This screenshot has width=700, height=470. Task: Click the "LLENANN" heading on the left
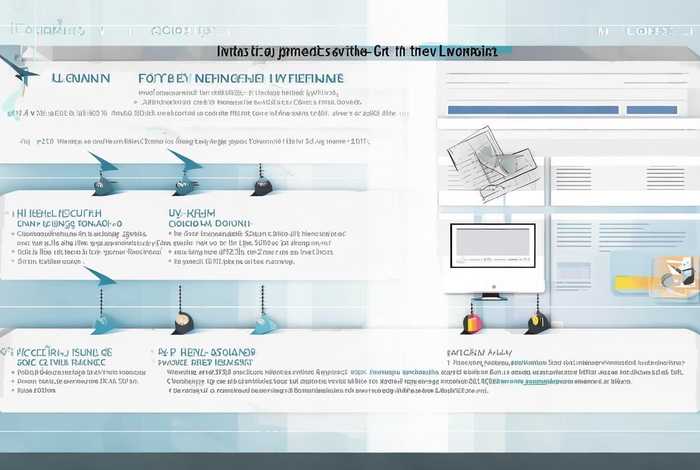[62, 77]
